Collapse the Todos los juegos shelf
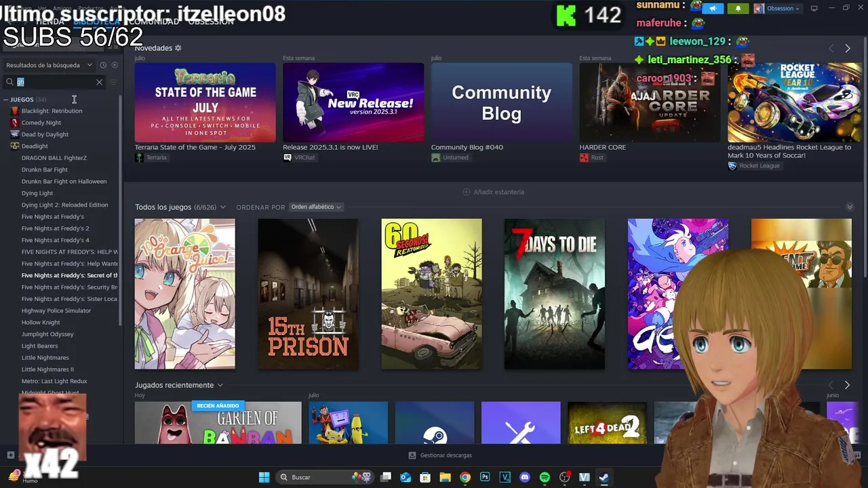This screenshot has width=868, height=488. coord(849,207)
